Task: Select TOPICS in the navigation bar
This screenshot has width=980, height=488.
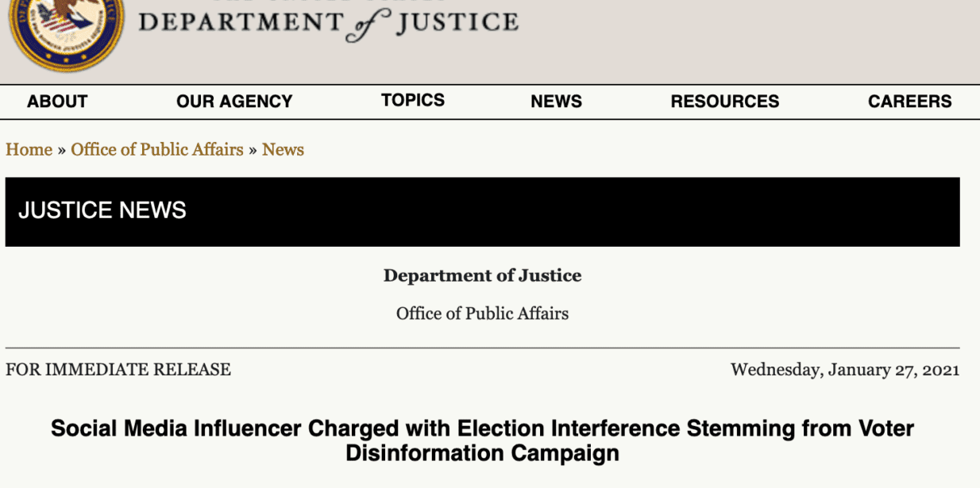Action: pyautogui.click(x=412, y=100)
